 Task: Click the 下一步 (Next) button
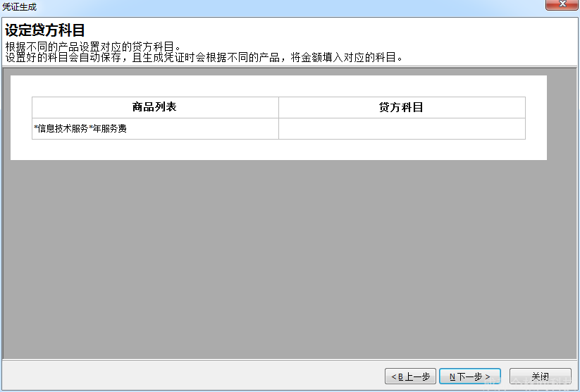[x=470, y=376]
